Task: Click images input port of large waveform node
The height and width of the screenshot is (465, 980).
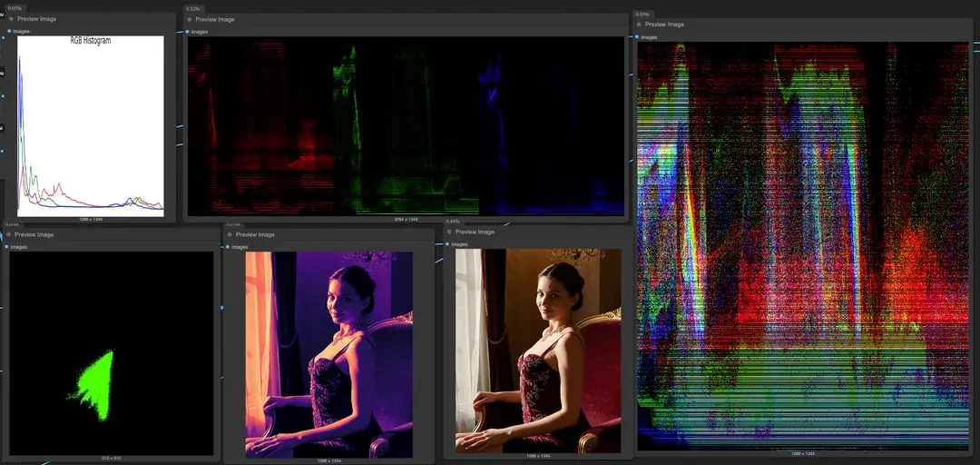Action: (638, 37)
